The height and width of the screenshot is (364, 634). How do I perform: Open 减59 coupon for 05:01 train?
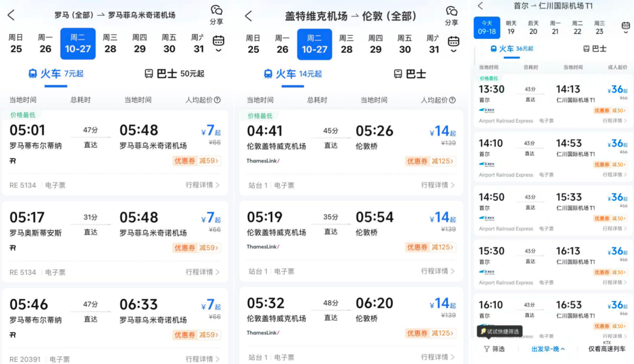point(197,160)
